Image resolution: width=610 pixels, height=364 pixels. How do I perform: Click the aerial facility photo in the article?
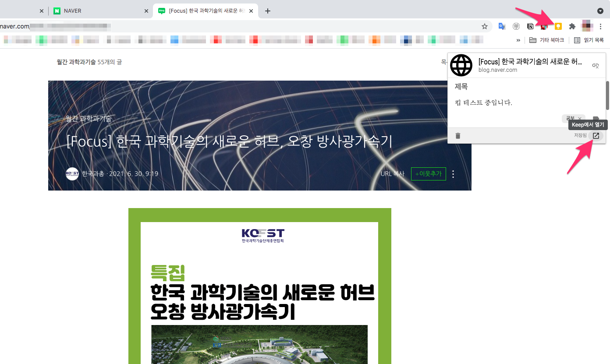click(259, 344)
